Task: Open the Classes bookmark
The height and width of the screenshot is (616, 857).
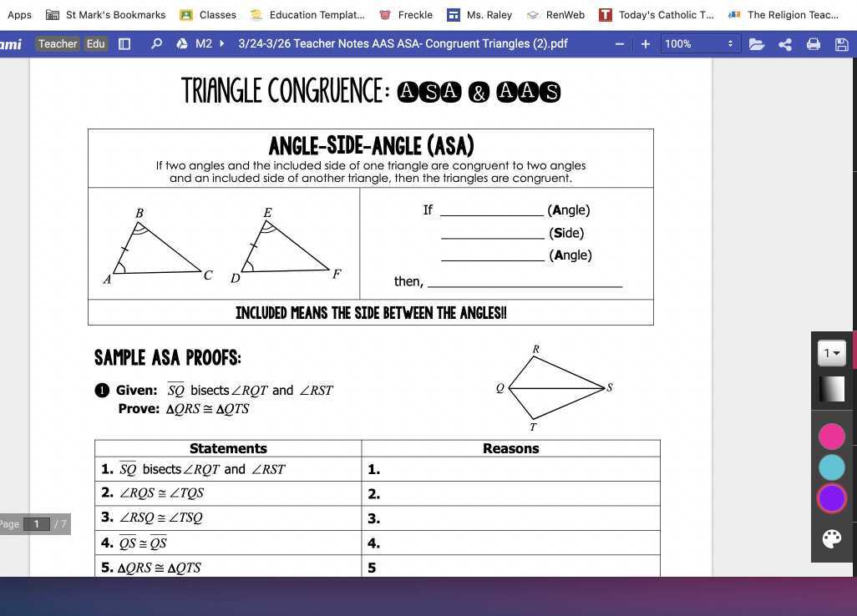Action: pos(210,14)
